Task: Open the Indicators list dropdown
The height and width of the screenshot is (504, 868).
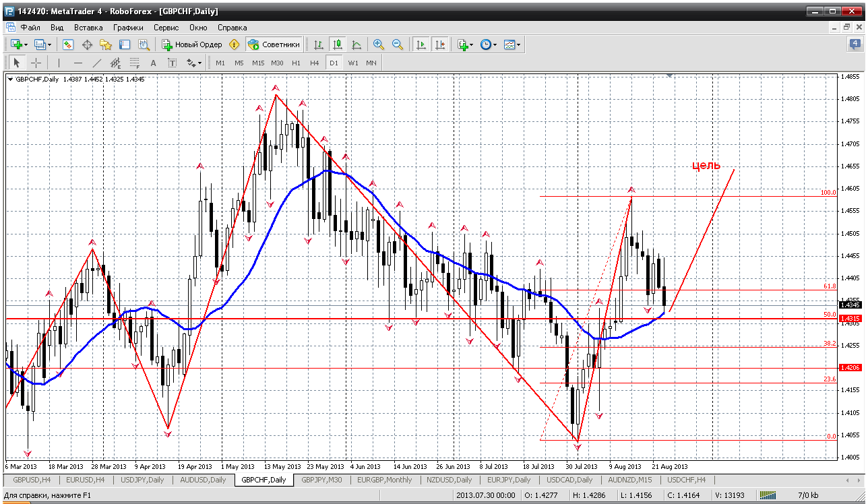Action: coord(471,44)
